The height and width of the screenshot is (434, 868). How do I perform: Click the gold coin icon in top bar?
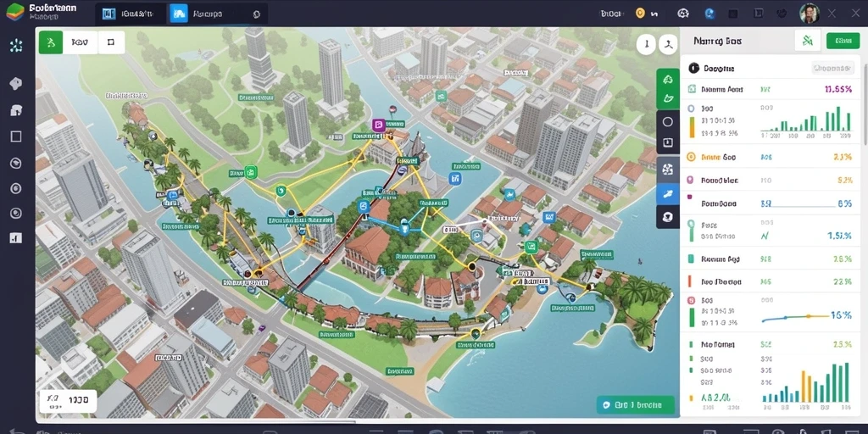coord(641,14)
